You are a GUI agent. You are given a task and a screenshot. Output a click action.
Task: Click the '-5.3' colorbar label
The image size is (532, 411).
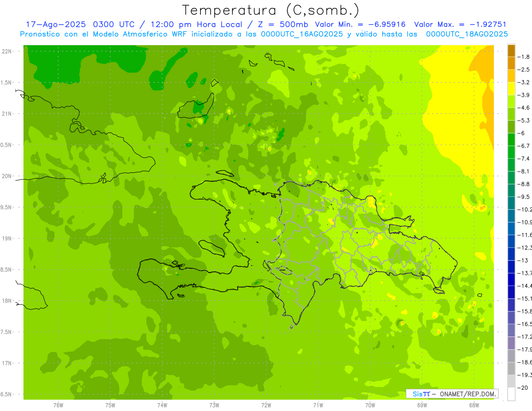[x=524, y=120]
